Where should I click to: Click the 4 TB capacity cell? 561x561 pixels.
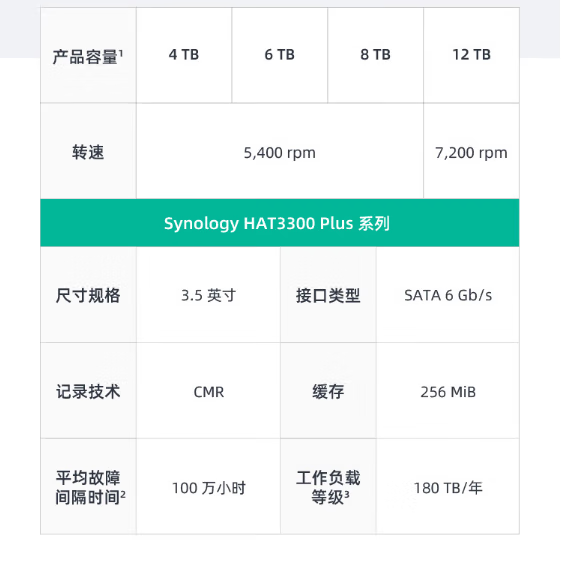(184, 55)
